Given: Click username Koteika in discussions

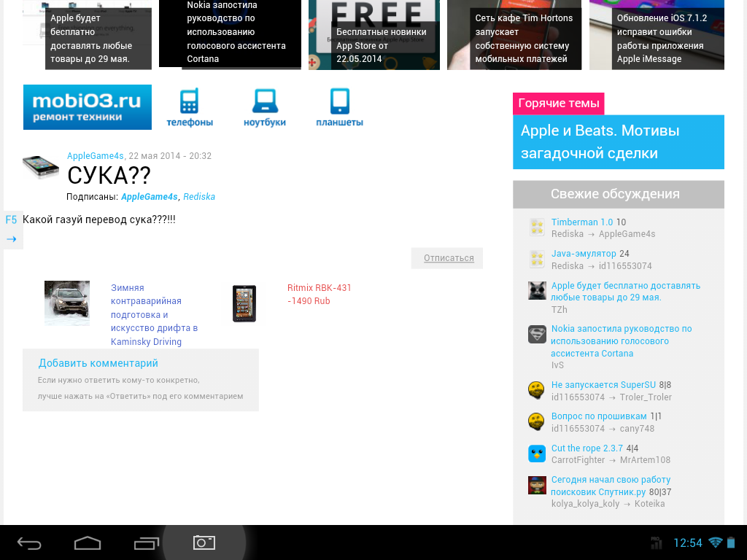Looking at the screenshot, I should click(x=649, y=504).
